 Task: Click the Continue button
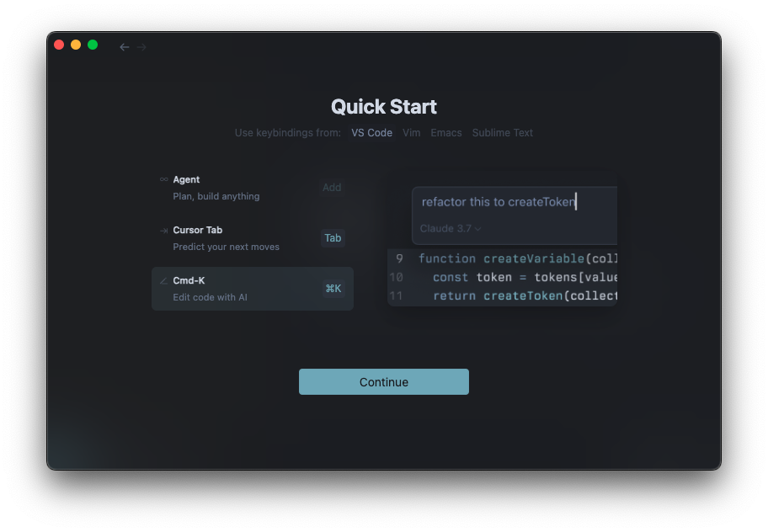click(383, 382)
